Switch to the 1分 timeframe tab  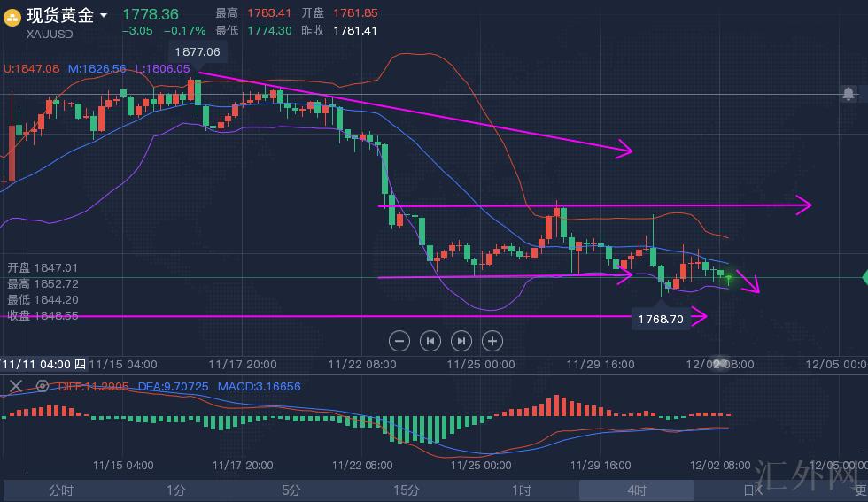click(176, 490)
